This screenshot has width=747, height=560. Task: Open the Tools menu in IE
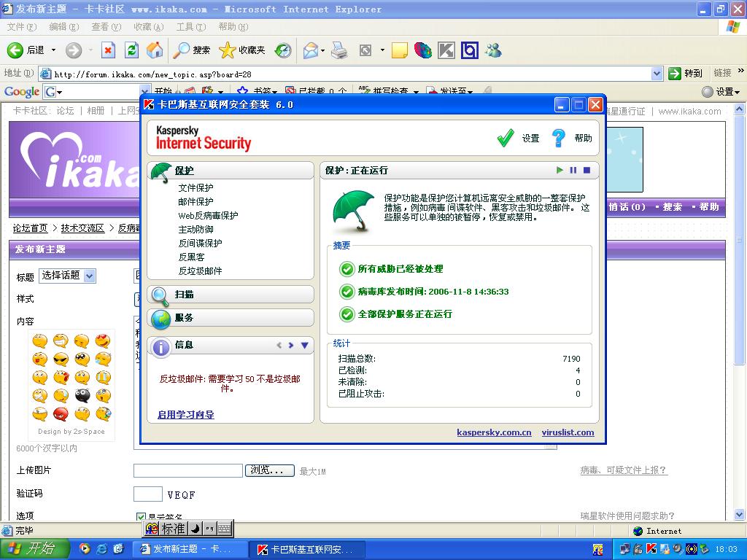[191, 27]
